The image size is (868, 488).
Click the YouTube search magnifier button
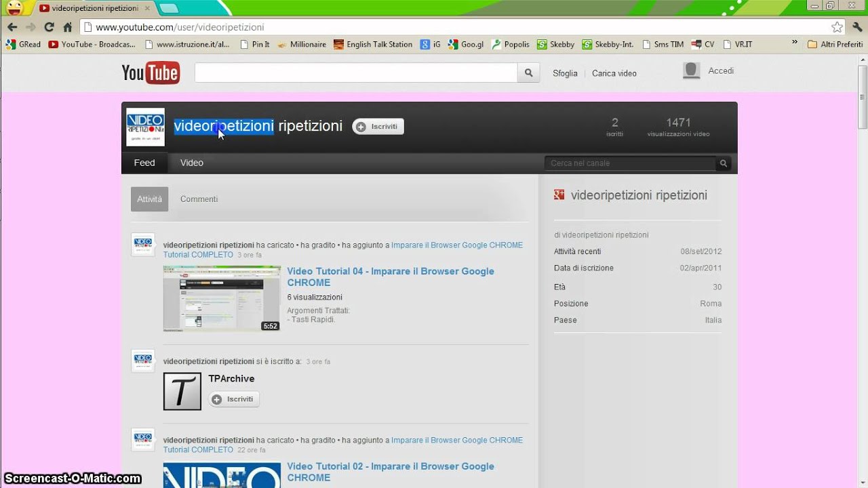529,73
